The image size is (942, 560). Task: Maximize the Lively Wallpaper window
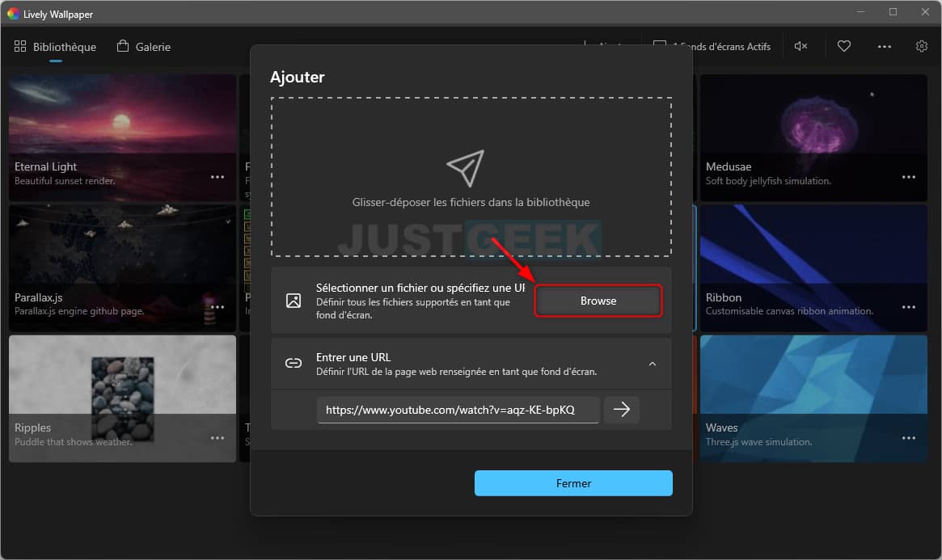[x=893, y=12]
